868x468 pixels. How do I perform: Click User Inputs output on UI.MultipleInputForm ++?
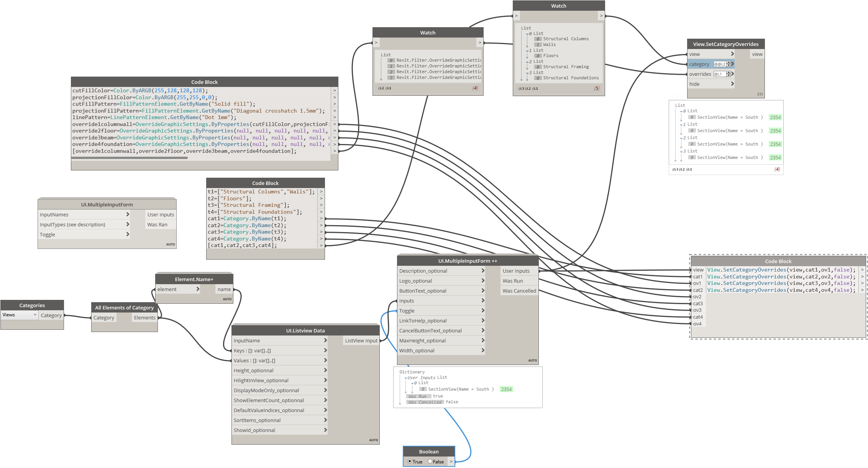tap(519, 271)
